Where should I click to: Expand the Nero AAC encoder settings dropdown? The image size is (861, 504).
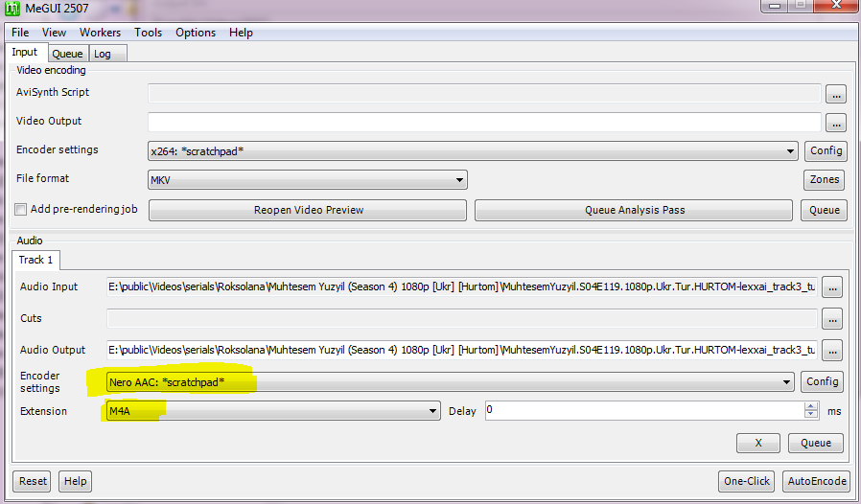tap(787, 382)
